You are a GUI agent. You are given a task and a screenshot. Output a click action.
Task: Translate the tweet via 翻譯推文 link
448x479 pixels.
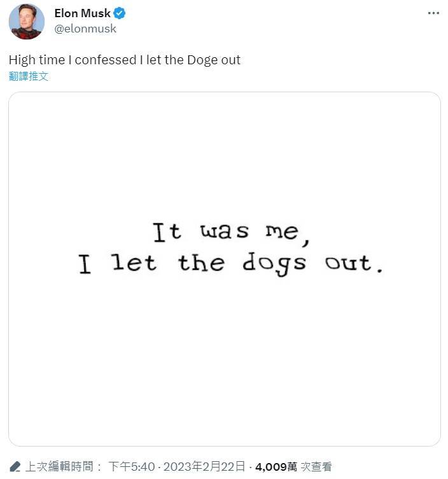point(29,76)
